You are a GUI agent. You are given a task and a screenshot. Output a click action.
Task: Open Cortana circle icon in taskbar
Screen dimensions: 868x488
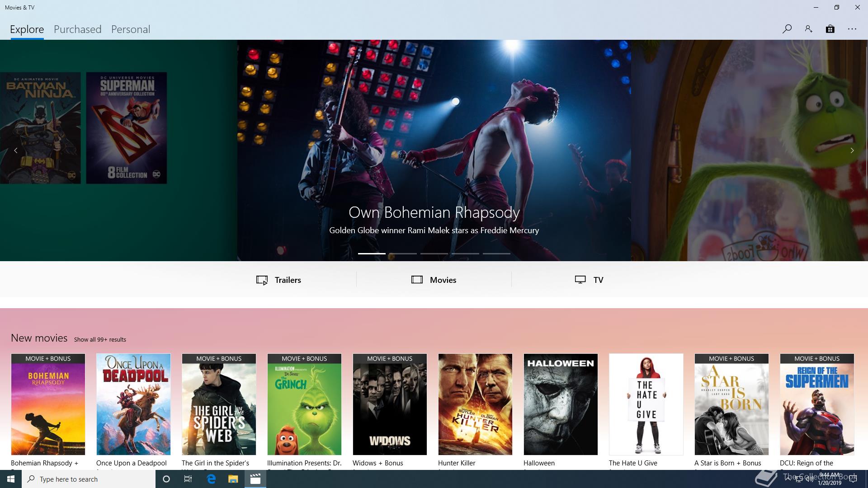(166, 479)
